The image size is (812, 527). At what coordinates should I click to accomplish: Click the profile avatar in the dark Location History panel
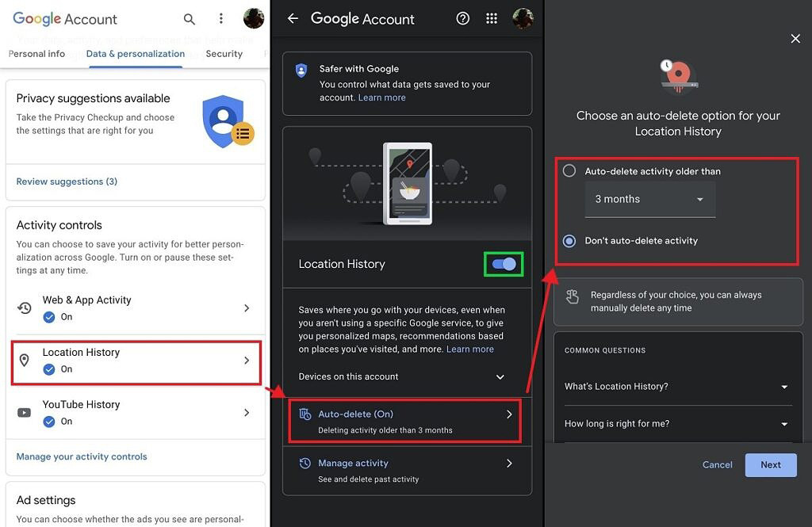point(523,19)
